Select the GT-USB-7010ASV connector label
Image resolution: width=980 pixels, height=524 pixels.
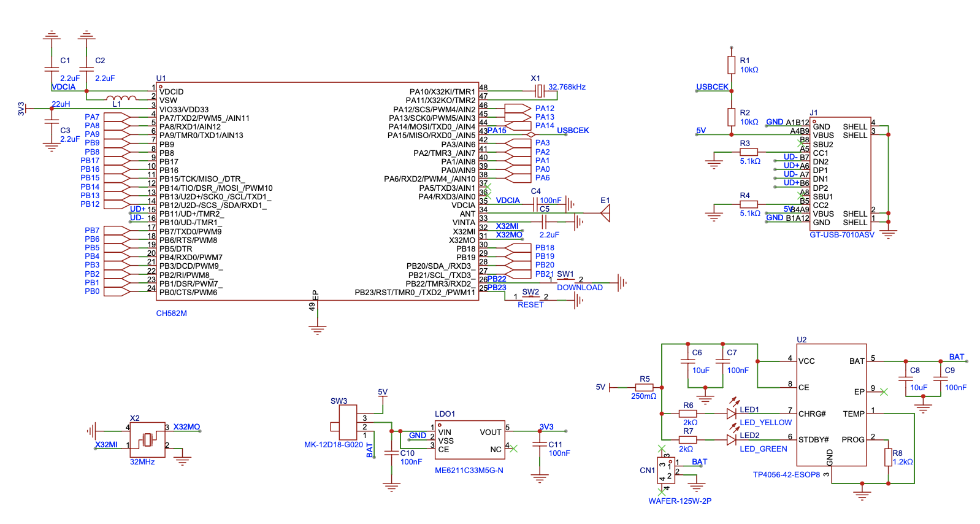click(841, 235)
